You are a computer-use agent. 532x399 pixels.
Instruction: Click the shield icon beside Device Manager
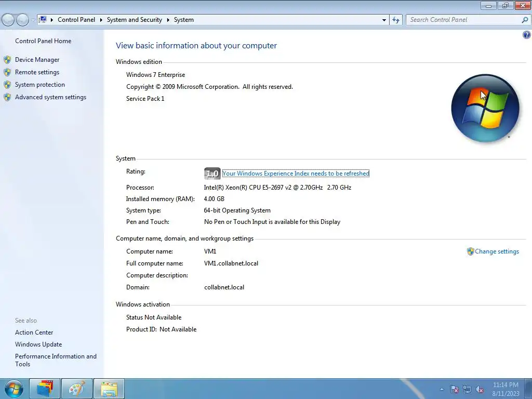[7, 60]
